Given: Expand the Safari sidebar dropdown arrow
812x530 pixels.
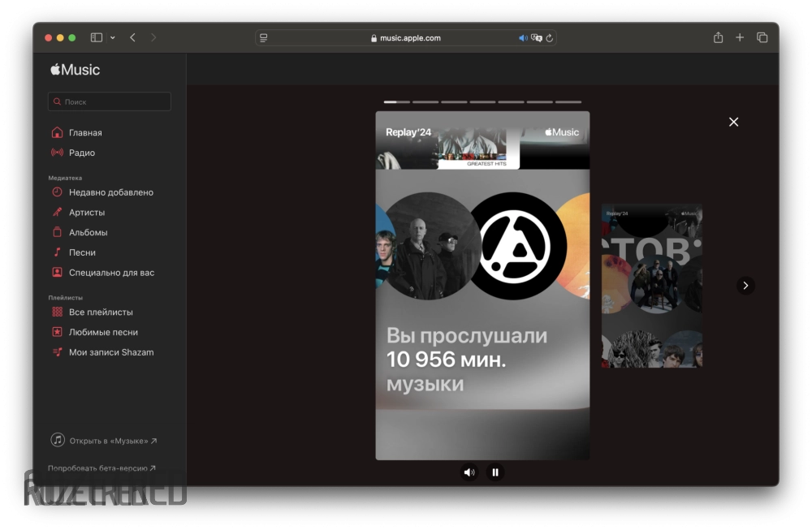Looking at the screenshot, I should [112, 38].
